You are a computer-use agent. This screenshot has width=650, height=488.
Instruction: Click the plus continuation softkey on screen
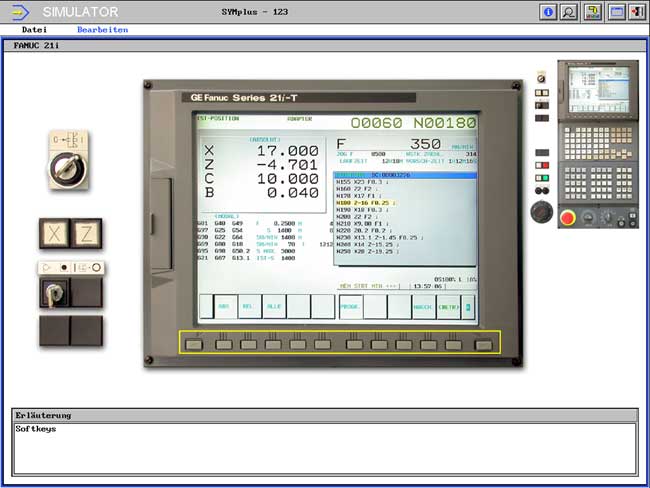pyautogui.click(x=468, y=307)
